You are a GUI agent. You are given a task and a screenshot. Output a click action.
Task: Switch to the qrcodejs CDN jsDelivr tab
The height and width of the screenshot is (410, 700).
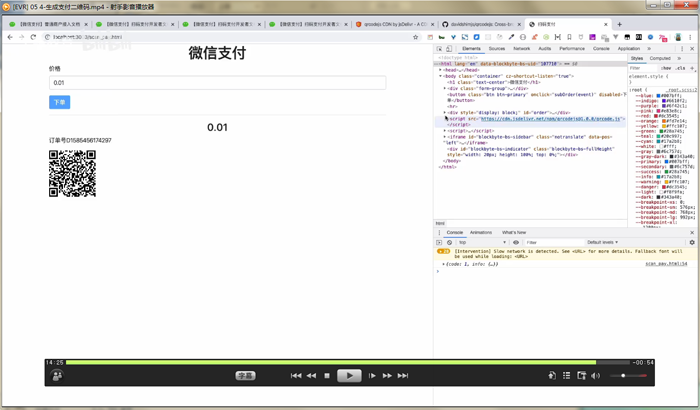(x=394, y=24)
